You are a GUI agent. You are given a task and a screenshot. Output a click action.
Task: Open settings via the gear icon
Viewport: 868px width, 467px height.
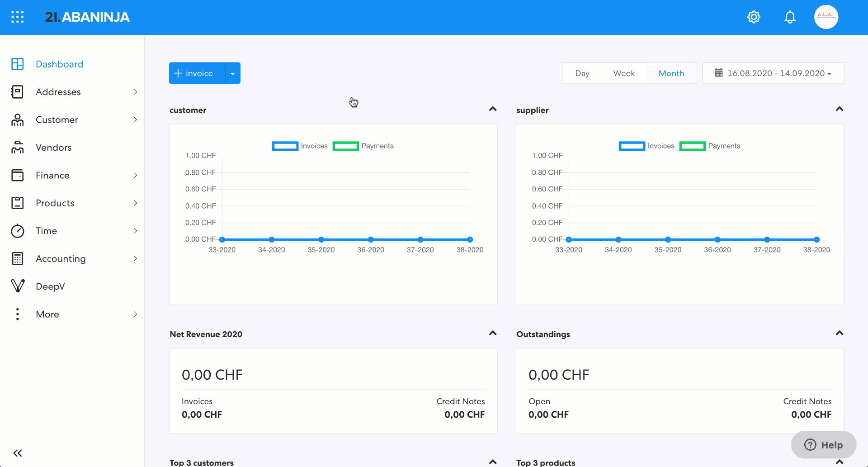click(x=754, y=17)
